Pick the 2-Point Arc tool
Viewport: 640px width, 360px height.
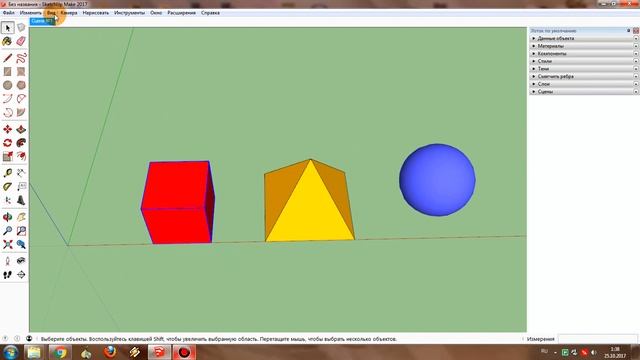click(x=21, y=98)
